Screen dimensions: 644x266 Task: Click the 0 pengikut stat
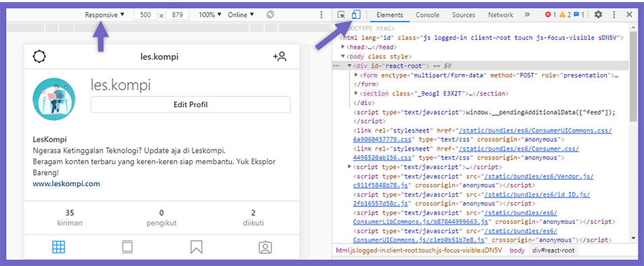click(x=162, y=218)
